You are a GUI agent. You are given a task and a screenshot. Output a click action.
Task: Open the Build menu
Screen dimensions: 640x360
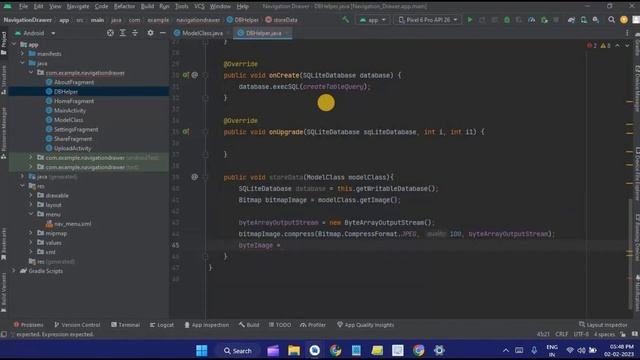tap(147, 6)
